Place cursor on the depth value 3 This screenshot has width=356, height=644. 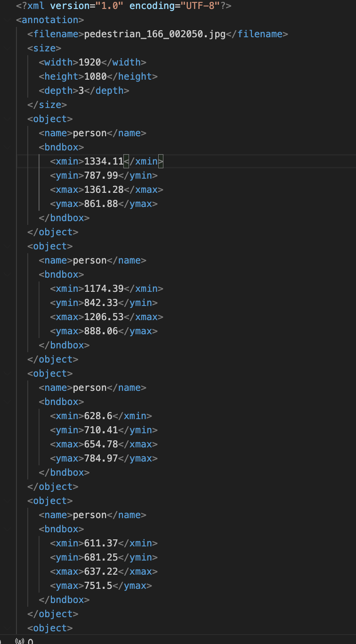click(81, 91)
